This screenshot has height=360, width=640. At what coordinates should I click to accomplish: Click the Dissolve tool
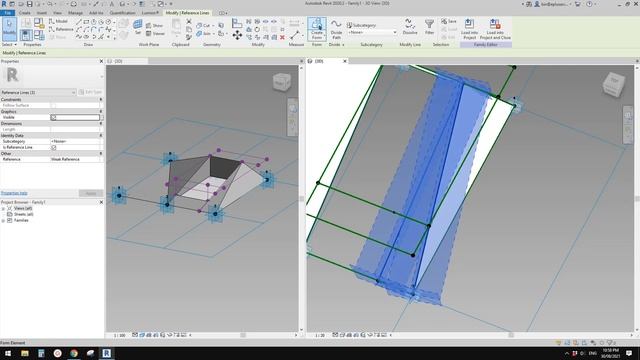pyautogui.click(x=410, y=27)
